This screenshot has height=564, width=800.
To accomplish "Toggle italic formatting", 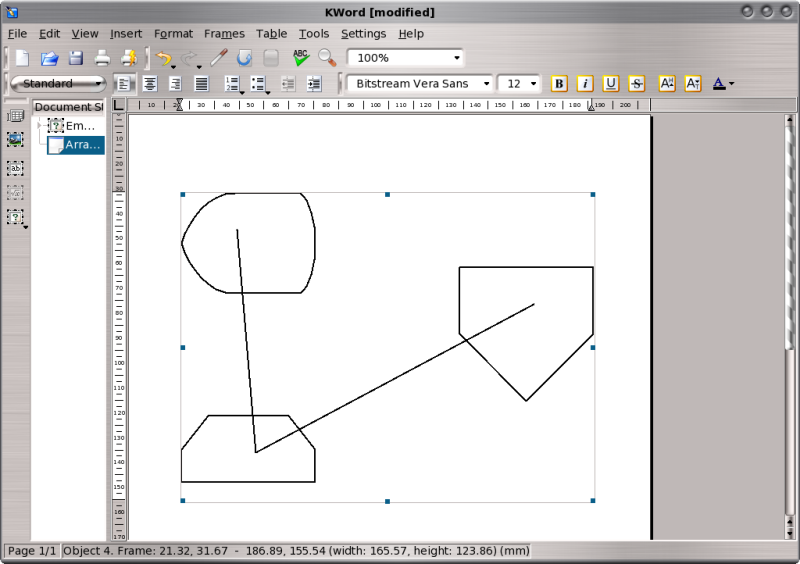I will 585,83.
